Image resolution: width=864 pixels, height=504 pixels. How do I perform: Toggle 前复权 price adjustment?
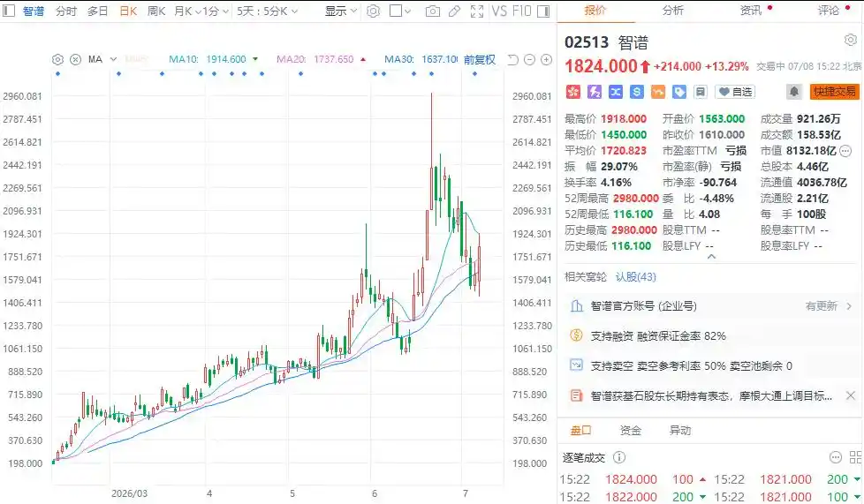pos(480,59)
